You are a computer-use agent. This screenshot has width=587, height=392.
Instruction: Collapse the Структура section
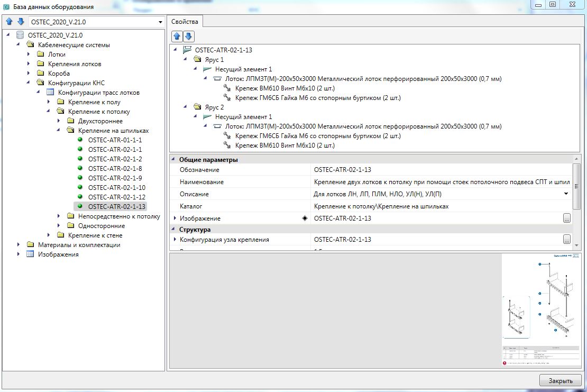(173, 229)
